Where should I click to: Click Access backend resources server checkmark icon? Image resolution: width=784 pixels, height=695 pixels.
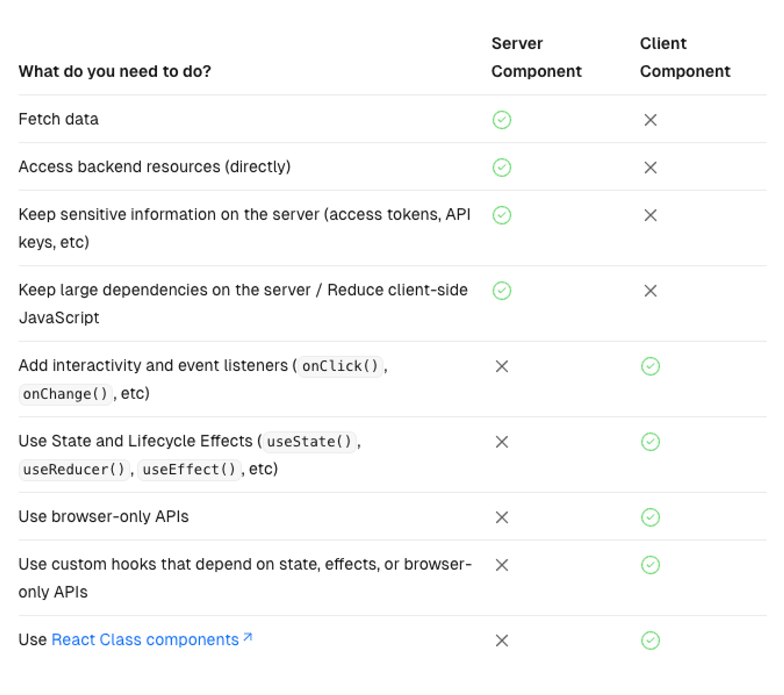[x=501, y=167]
